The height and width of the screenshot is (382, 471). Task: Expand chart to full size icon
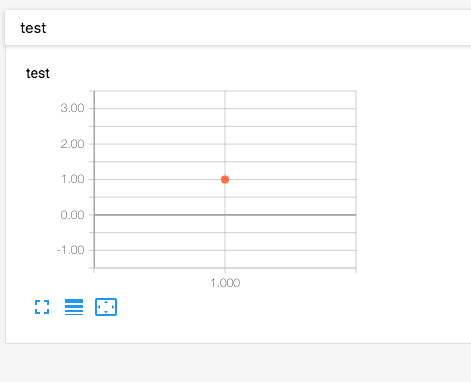42,307
